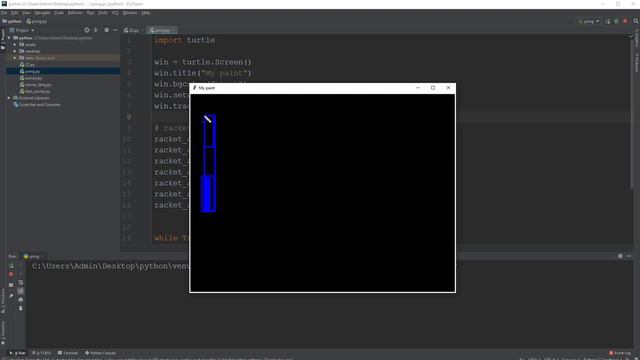Open the Favorites vertical tab on left

pyautogui.click(x=3, y=333)
